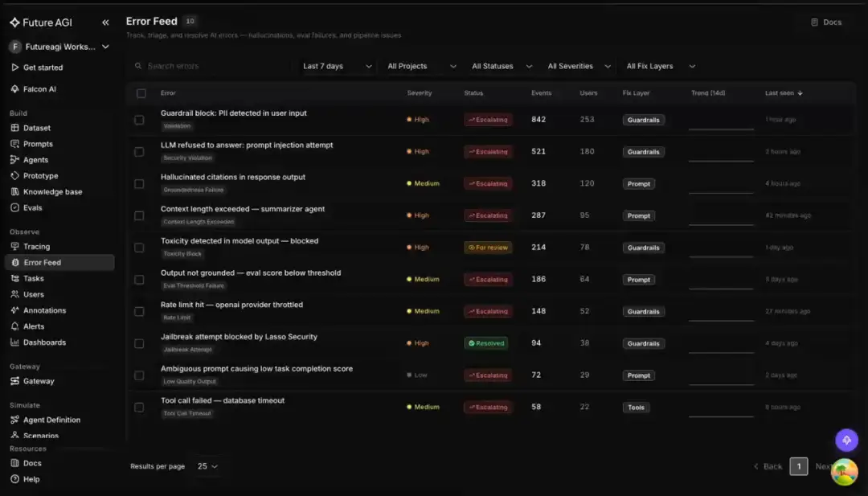Go Back to previous page
Screen dimensions: 868x496
768,467
